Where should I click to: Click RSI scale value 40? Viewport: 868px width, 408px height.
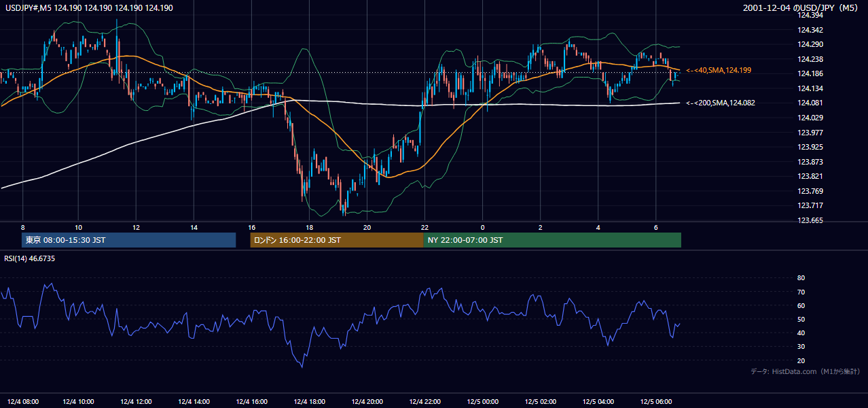tap(801, 333)
